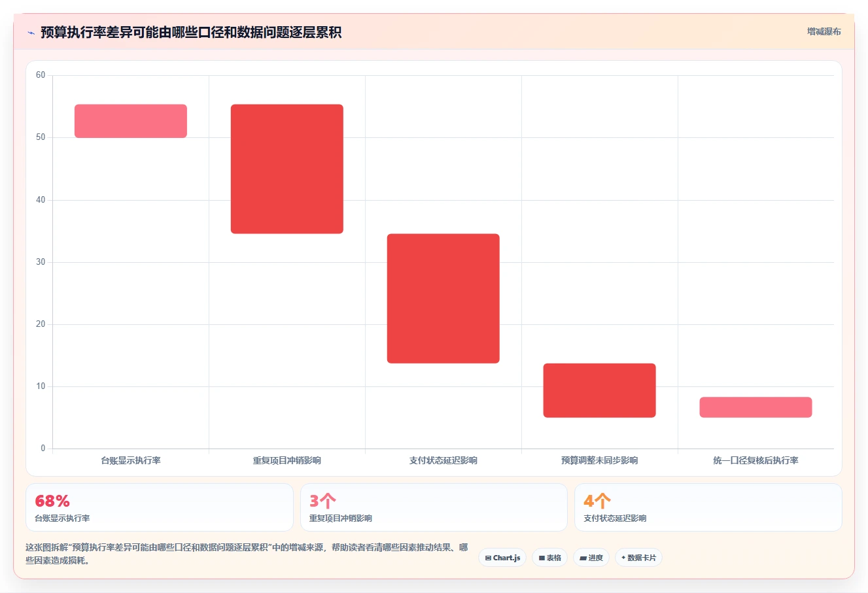868x593 pixels.
Task: Click y-axis value 30
Action: point(41,262)
